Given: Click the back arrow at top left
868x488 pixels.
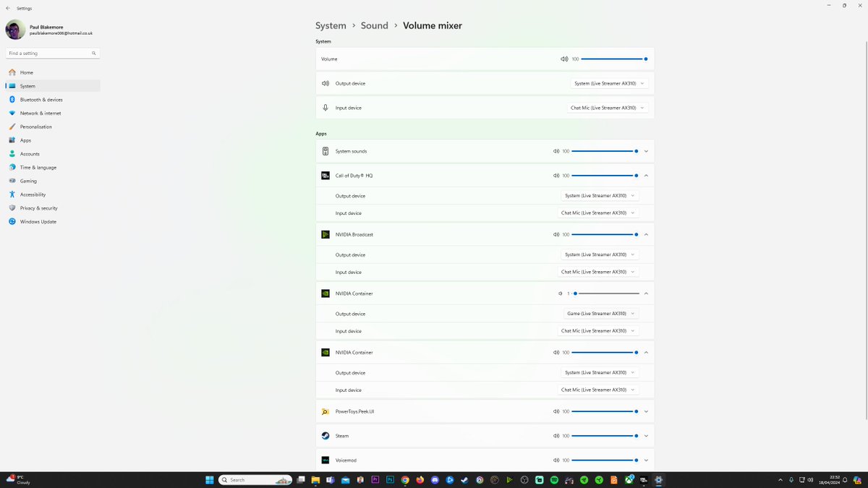Looking at the screenshot, I should click(7, 8).
